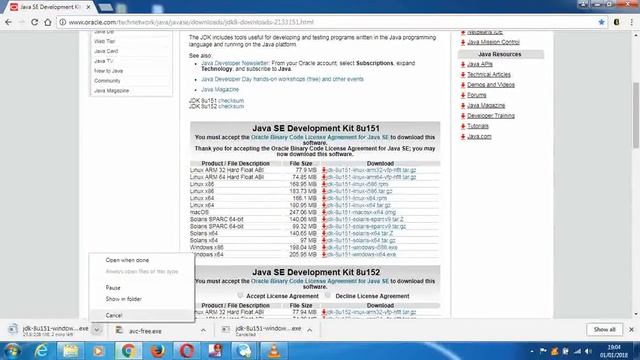This screenshot has height=360, width=640.
Task: Click the extension icon beside the bookmark star
Action: tap(616, 22)
